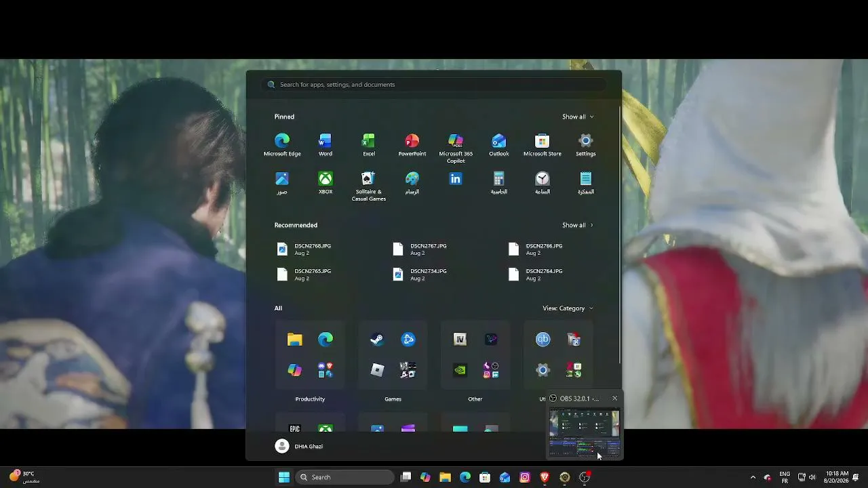
Task: Open Outlook from the taskbar
Action: 505,477
